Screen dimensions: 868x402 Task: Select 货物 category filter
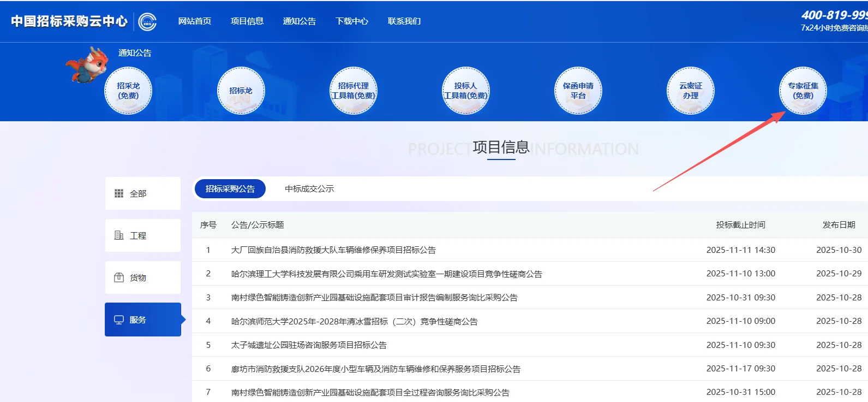tap(143, 277)
